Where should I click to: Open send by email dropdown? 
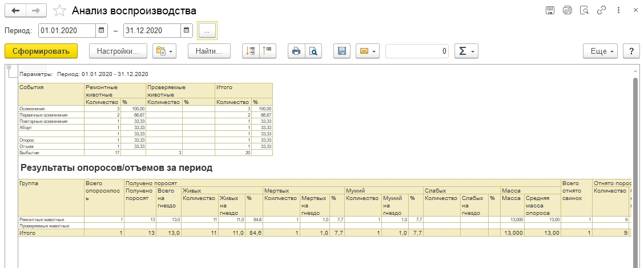tap(368, 51)
